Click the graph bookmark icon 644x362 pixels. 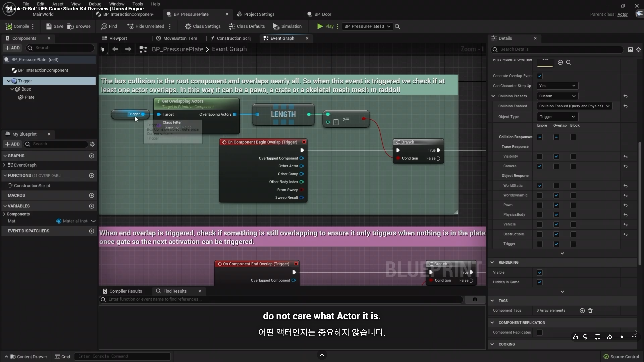103,49
